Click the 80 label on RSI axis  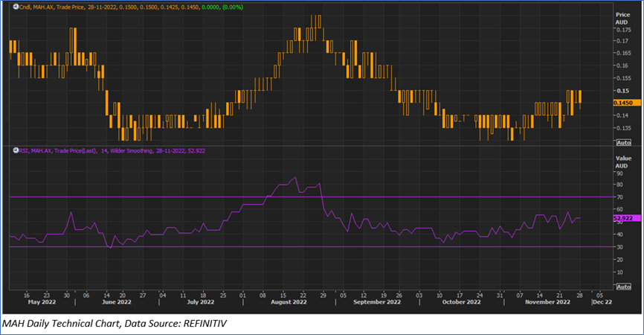(619, 185)
